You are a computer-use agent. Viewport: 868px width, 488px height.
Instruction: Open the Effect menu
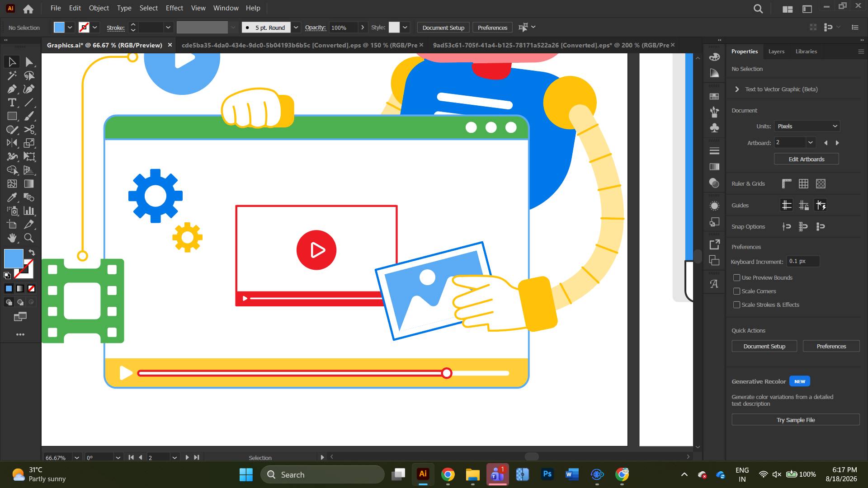174,8
